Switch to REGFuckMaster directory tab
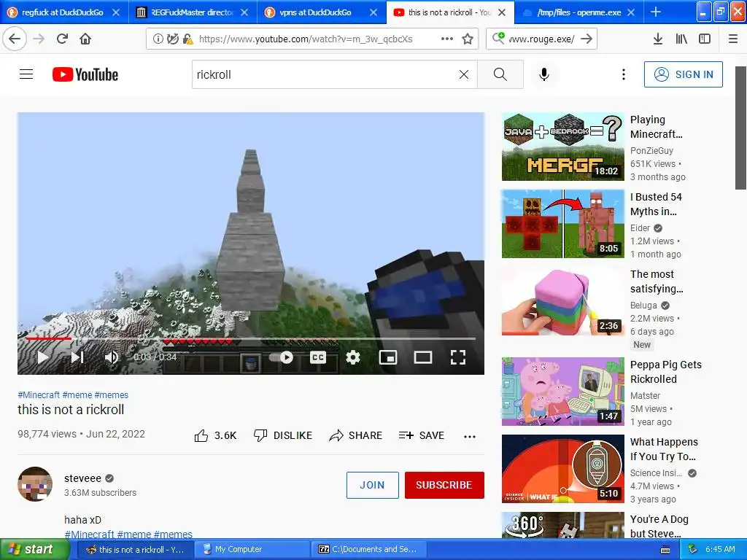This screenshot has height=560, width=747. 192,12
